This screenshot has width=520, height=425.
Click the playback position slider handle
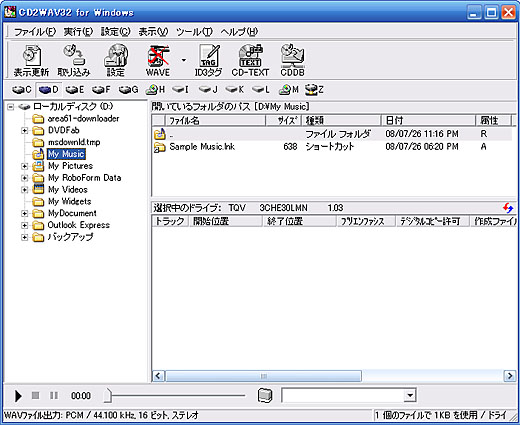click(x=108, y=396)
